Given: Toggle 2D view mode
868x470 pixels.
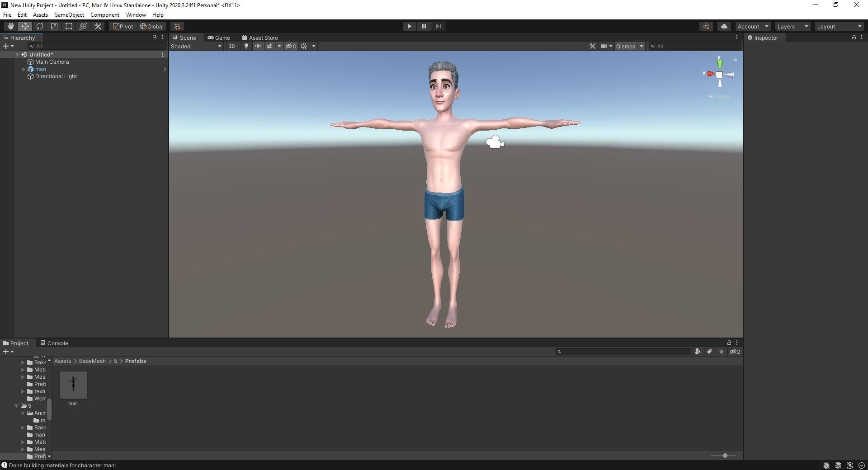Looking at the screenshot, I should pyautogui.click(x=231, y=46).
